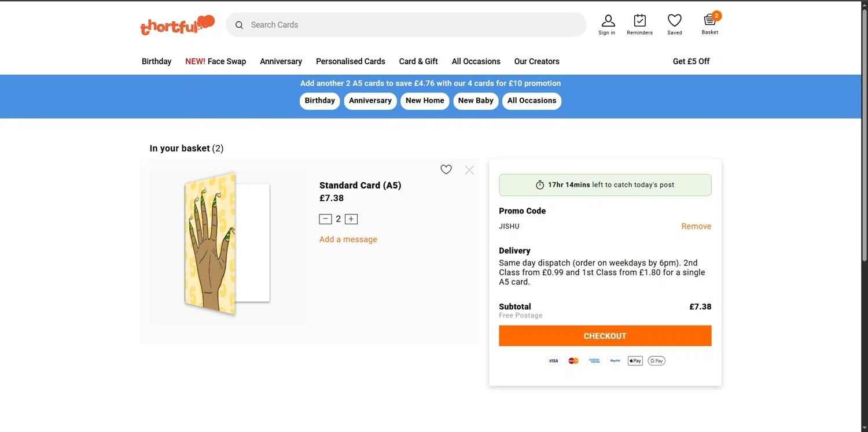This screenshot has width=868, height=432.
Task: Remove the JISHU promo code
Action: click(696, 226)
